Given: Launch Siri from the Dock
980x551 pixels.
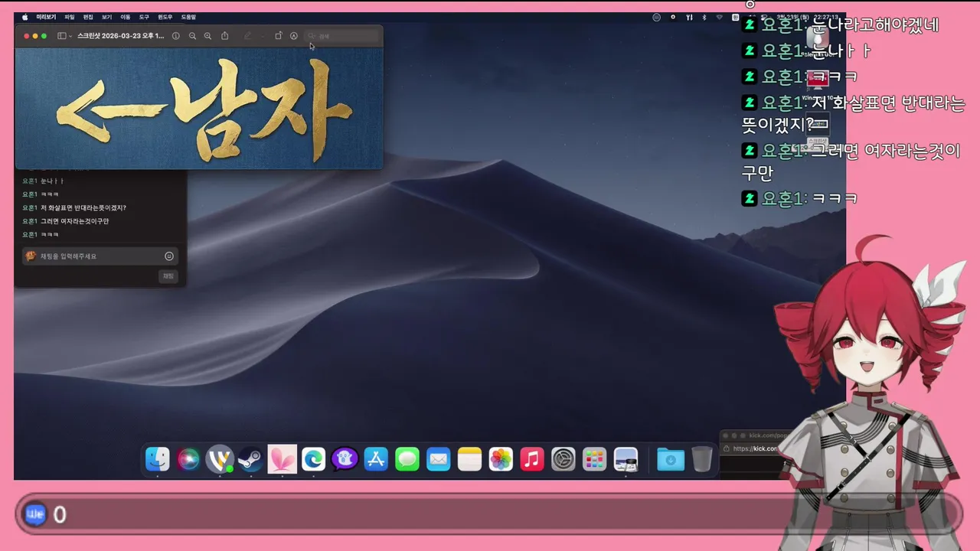Looking at the screenshot, I should tap(188, 459).
